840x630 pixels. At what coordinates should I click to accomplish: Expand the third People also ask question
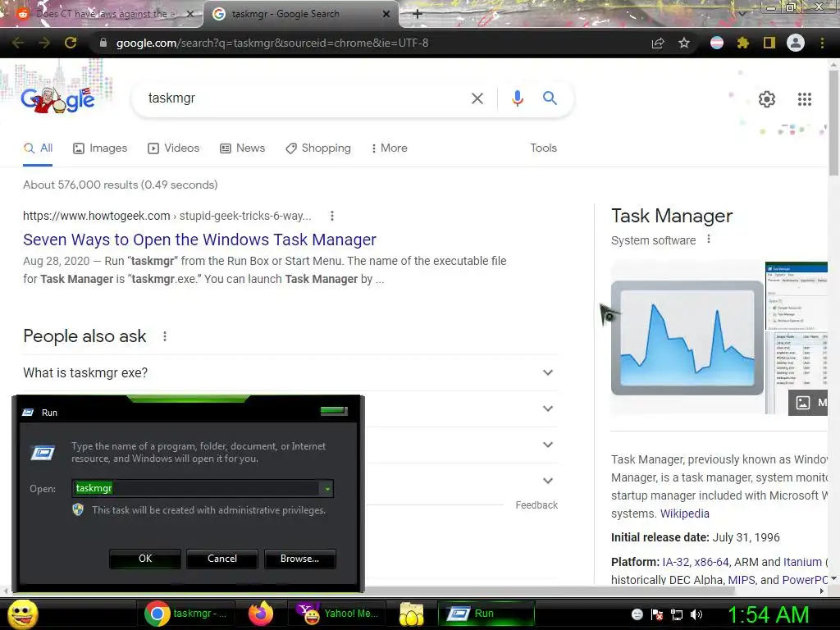(547, 445)
